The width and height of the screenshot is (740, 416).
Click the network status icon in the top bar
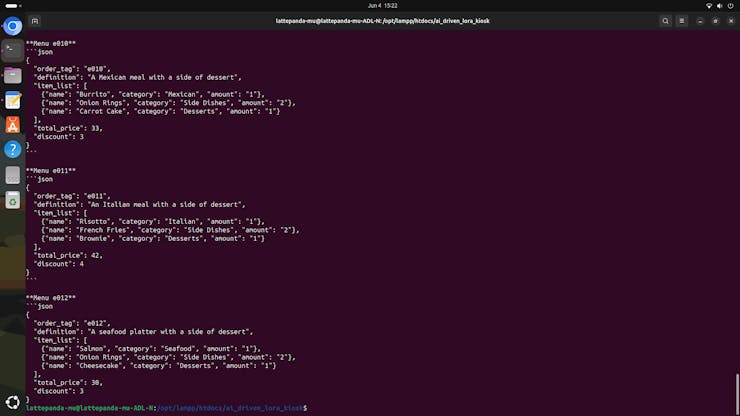click(x=709, y=6)
